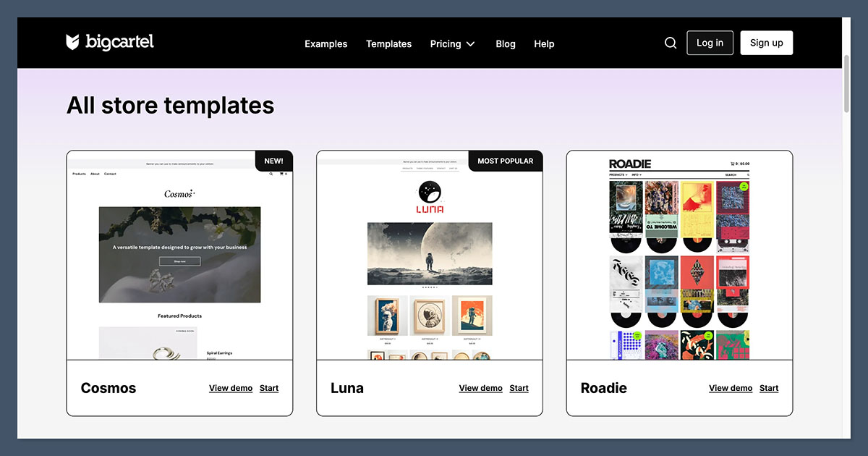Image resolution: width=868 pixels, height=456 pixels.
Task: View demo of the Luna template
Action: (x=480, y=388)
